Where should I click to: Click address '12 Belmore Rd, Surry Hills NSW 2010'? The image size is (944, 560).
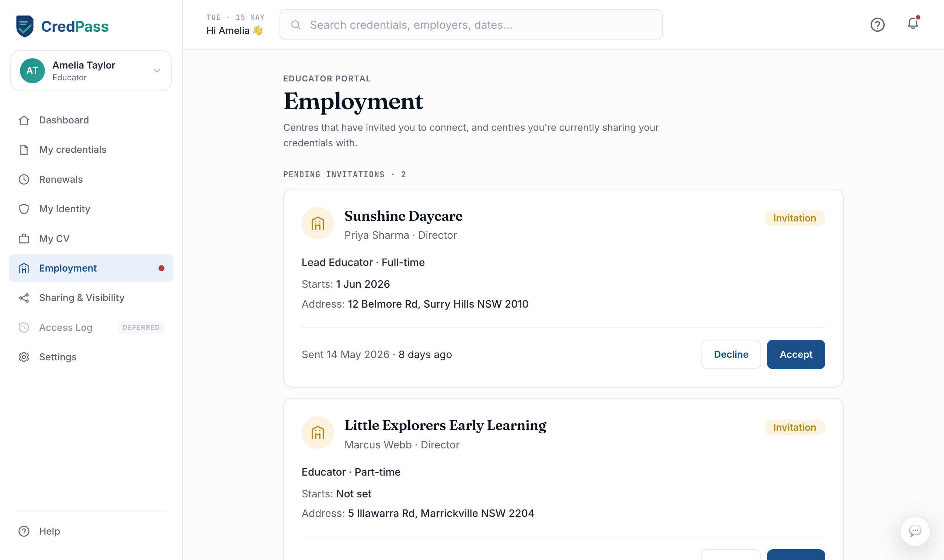(x=438, y=304)
